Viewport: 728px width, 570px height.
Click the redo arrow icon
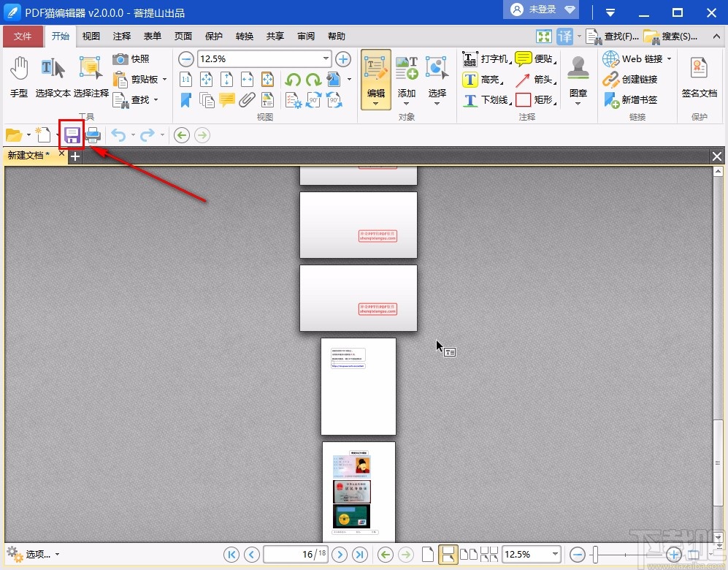coord(147,135)
